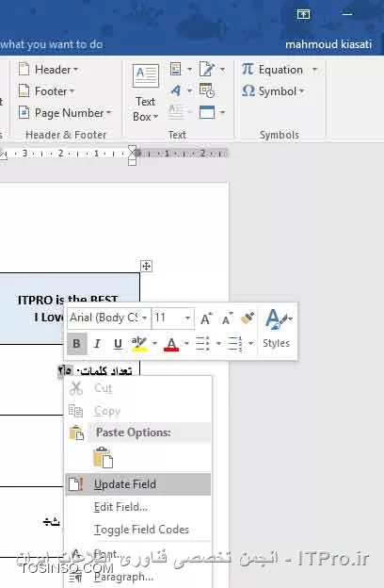The width and height of the screenshot is (384, 588).
Task: Open the Arial font name dropdown
Action: coord(144,318)
